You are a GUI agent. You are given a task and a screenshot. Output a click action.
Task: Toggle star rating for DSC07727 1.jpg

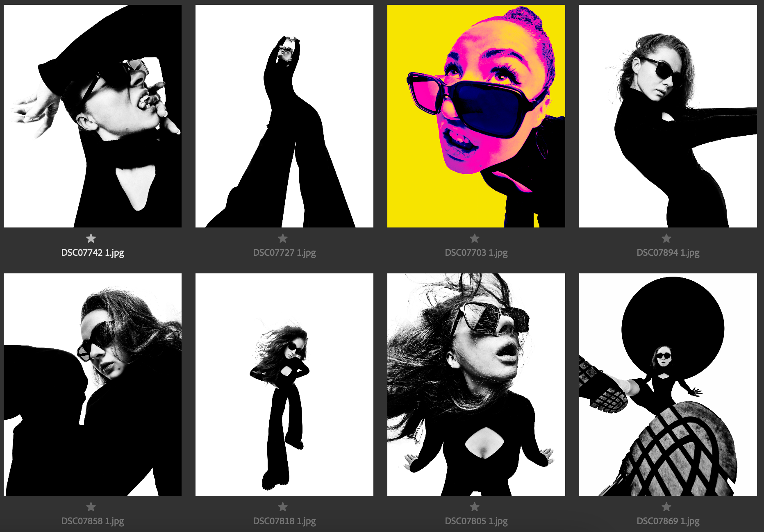283,238
